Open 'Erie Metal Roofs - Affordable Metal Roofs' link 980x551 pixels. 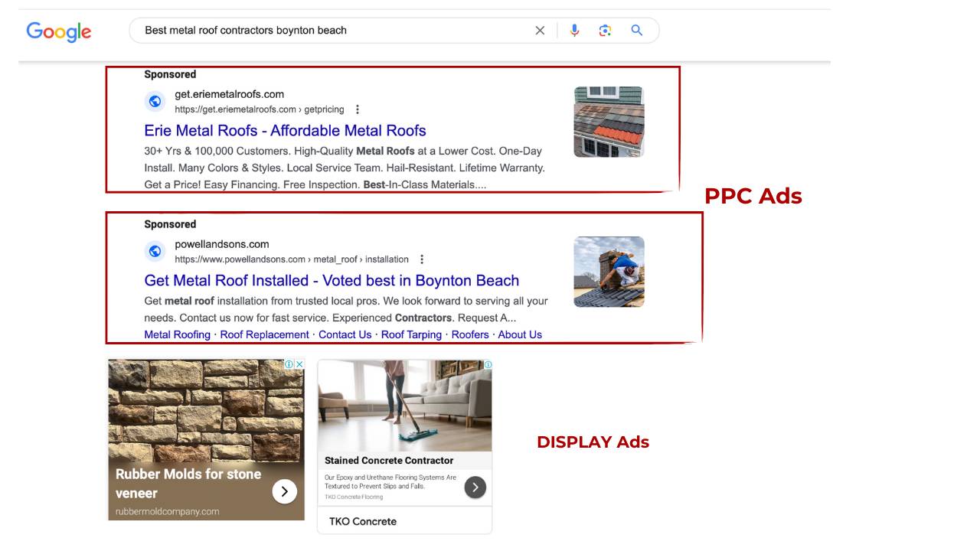click(285, 130)
